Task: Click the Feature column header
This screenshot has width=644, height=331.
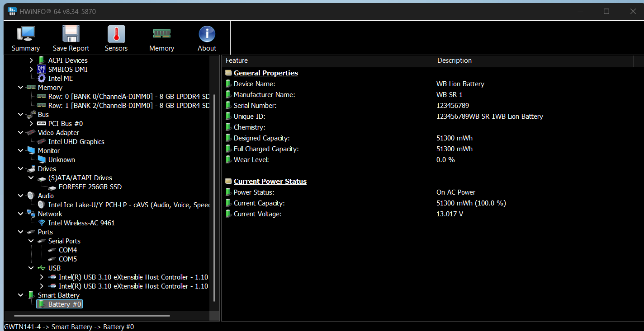Action: (x=327, y=61)
